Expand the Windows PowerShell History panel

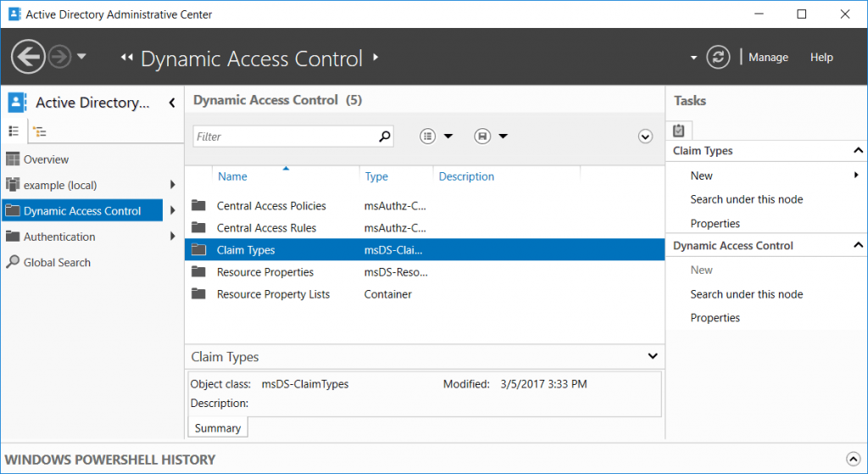click(x=852, y=460)
